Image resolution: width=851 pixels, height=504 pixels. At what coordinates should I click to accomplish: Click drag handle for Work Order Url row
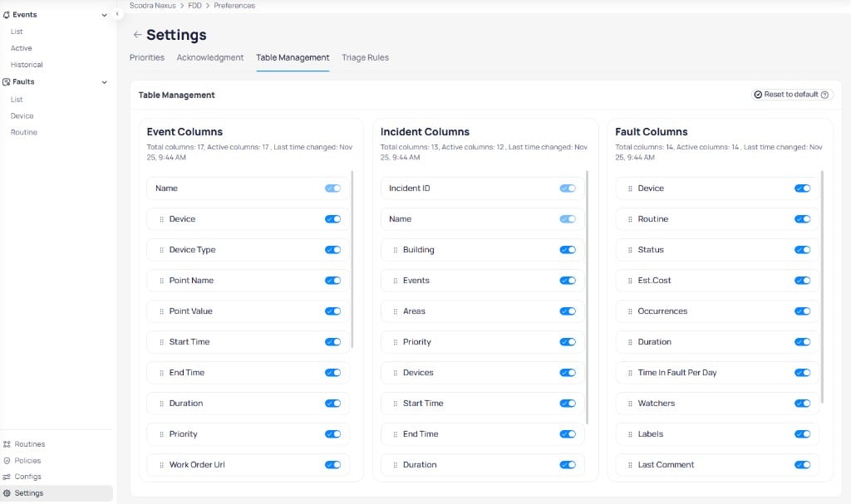tap(161, 465)
